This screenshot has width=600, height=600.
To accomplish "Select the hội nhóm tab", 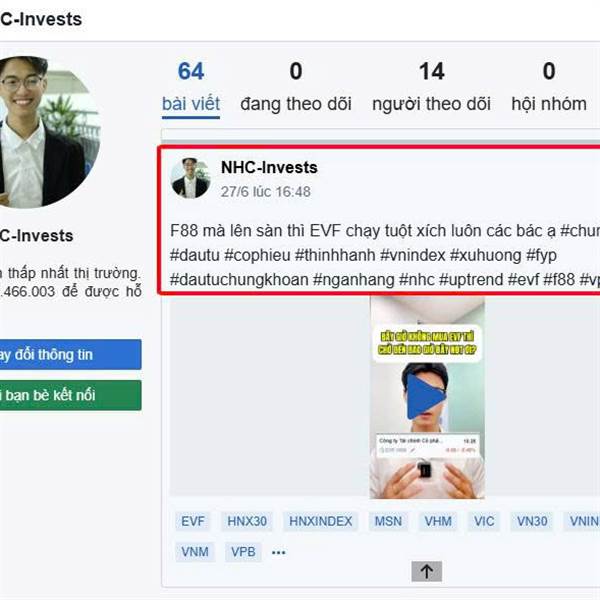I will pyautogui.click(x=549, y=88).
